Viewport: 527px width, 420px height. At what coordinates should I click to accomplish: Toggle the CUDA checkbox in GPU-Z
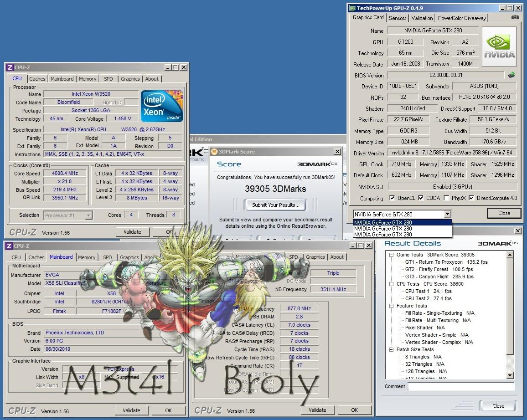point(421,198)
